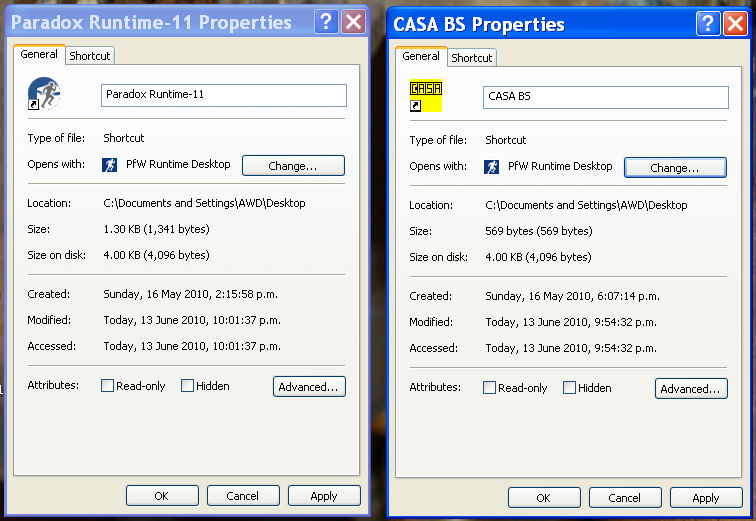Apply changes in CASA BS Properties
756x521 pixels.
[706, 497]
